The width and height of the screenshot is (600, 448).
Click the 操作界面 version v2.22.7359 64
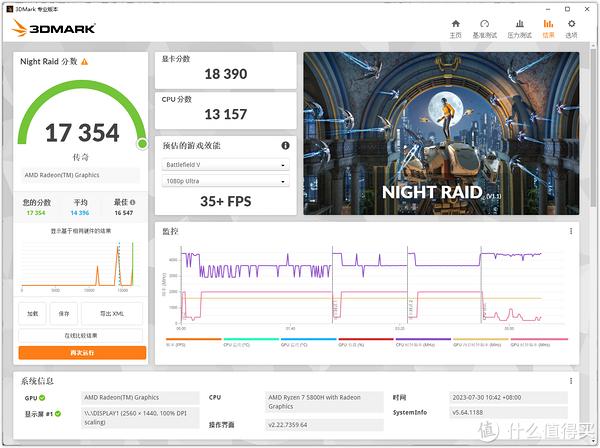tap(324, 425)
